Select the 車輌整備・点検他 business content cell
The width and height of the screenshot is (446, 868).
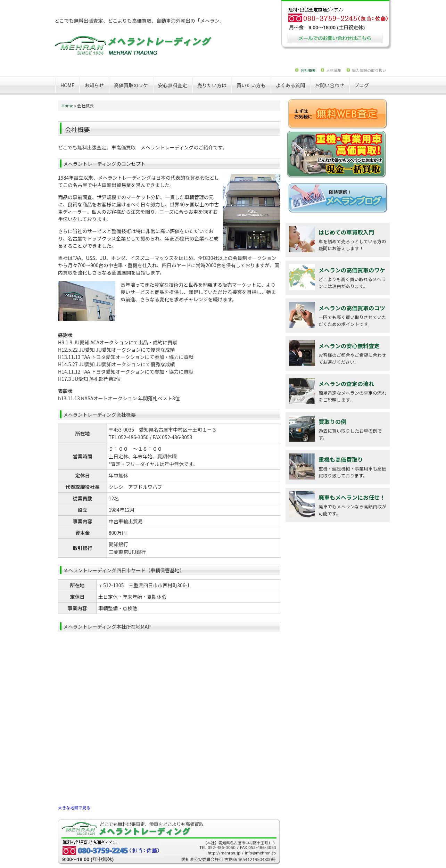click(x=118, y=608)
